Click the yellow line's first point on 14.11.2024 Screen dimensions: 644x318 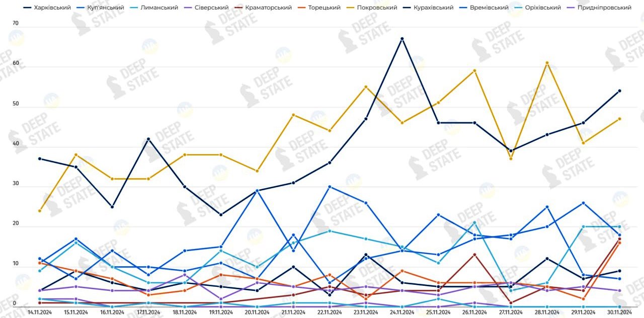(40, 211)
